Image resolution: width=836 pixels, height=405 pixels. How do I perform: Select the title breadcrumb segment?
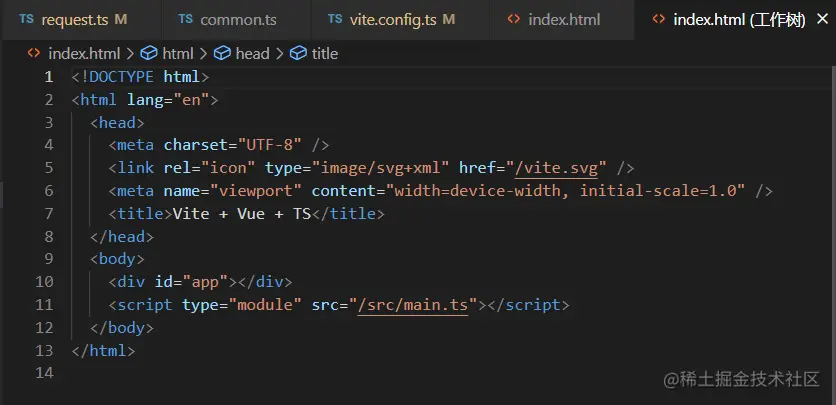[325, 53]
